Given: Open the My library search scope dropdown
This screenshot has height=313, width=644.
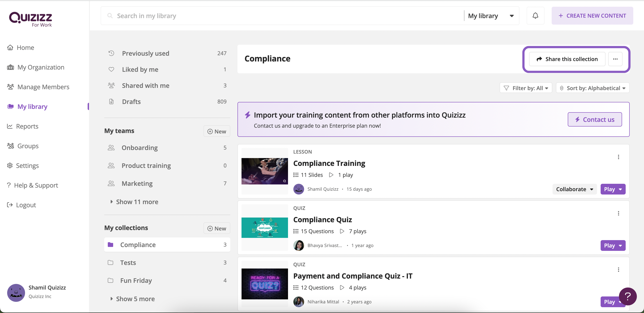Looking at the screenshot, I should [x=491, y=16].
